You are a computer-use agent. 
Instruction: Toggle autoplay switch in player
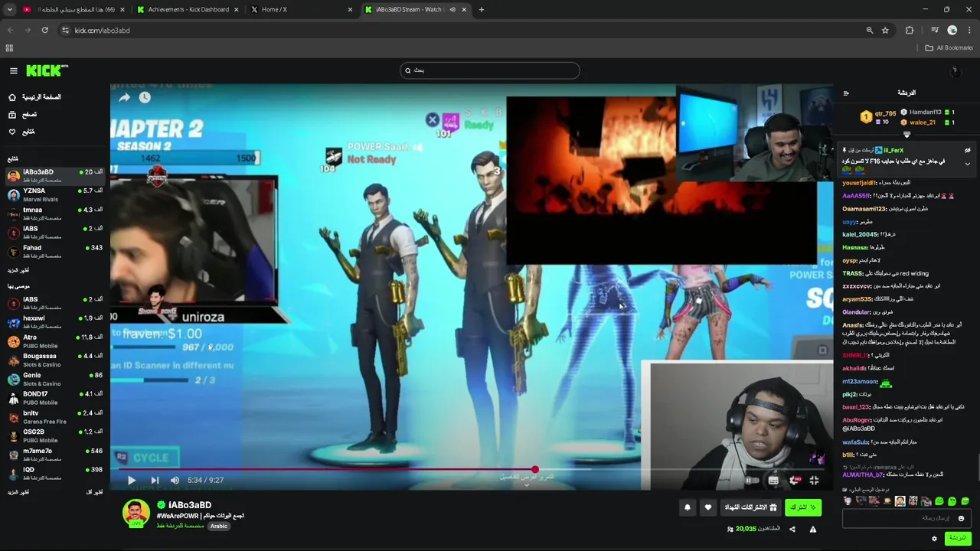752,481
